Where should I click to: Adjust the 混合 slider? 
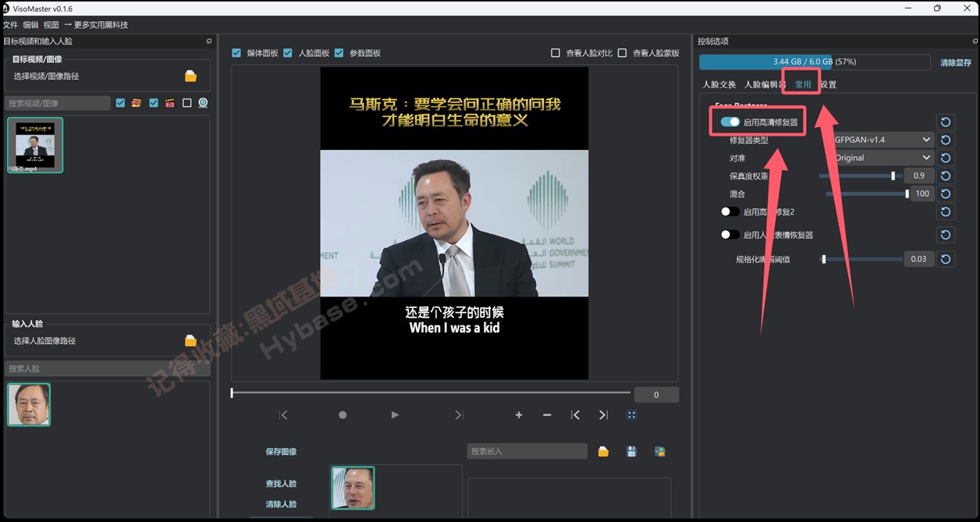868,194
